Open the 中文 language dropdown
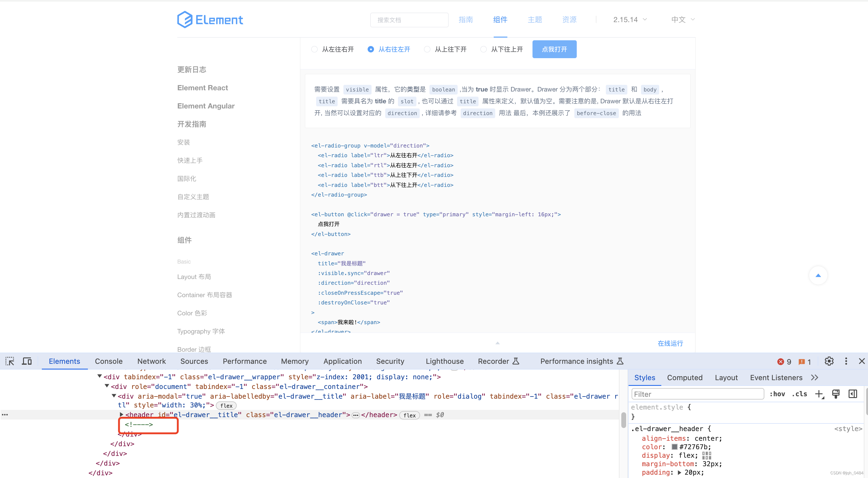 [682, 19]
